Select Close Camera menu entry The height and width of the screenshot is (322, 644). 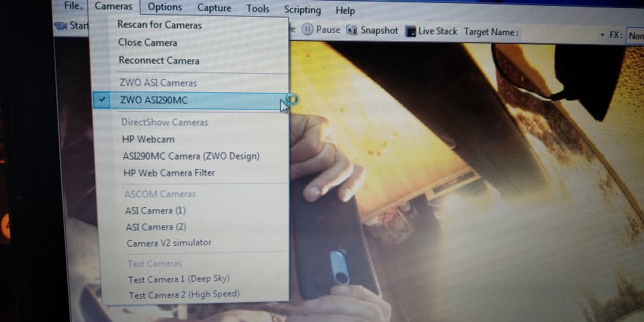point(147,42)
